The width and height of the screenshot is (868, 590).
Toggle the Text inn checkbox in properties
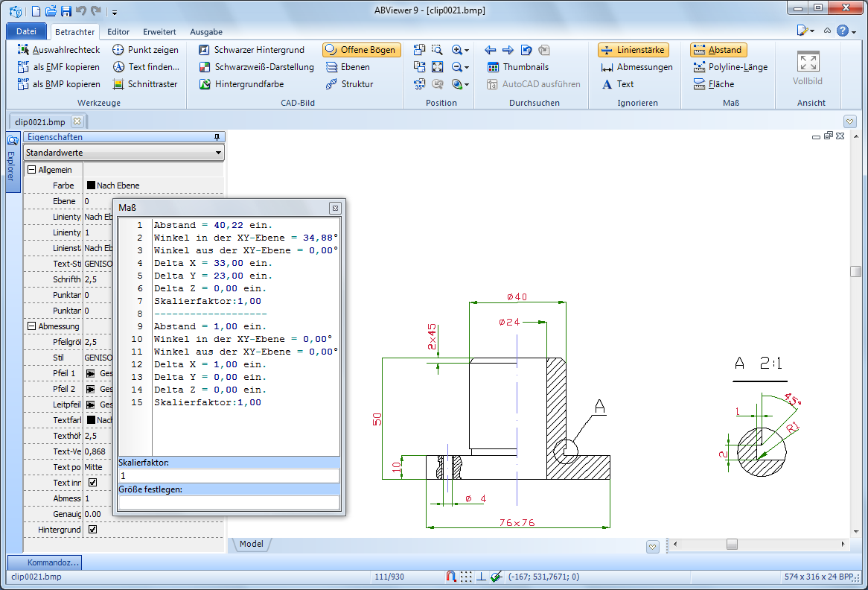pyautogui.click(x=92, y=483)
